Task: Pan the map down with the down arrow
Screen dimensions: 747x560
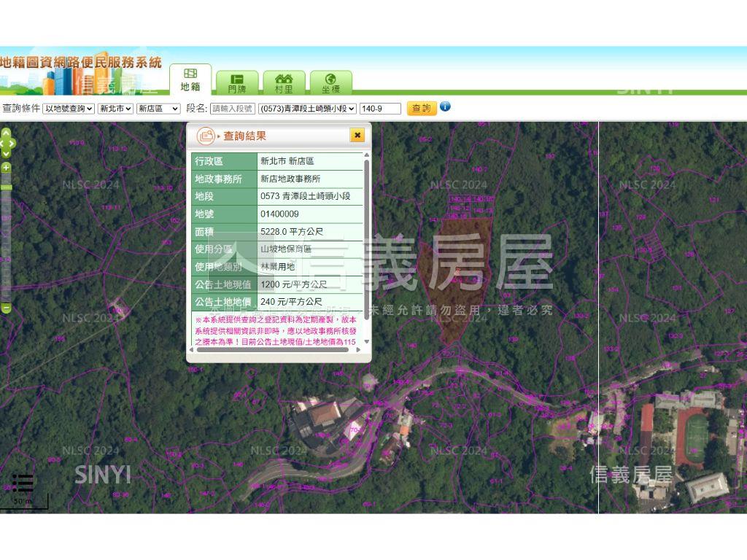Action: coord(6,153)
